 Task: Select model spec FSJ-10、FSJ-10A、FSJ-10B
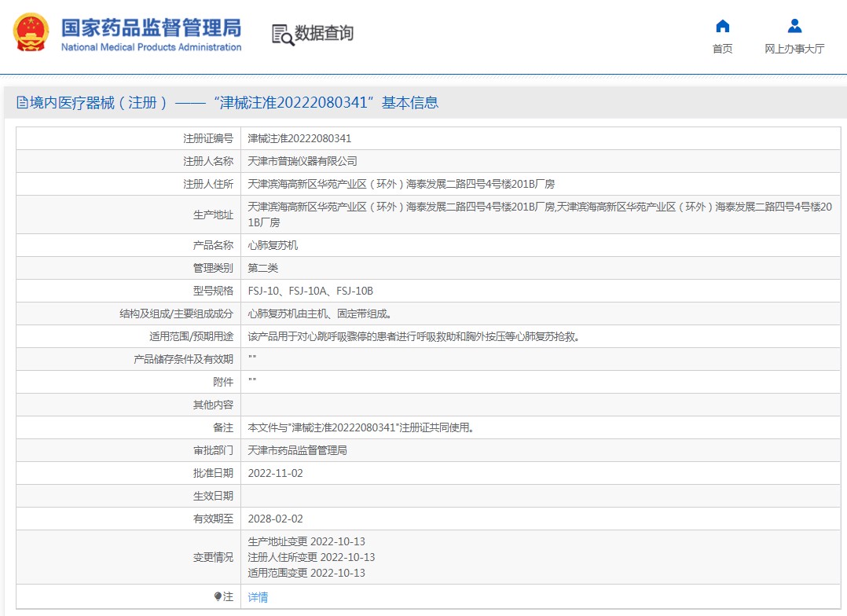310,291
